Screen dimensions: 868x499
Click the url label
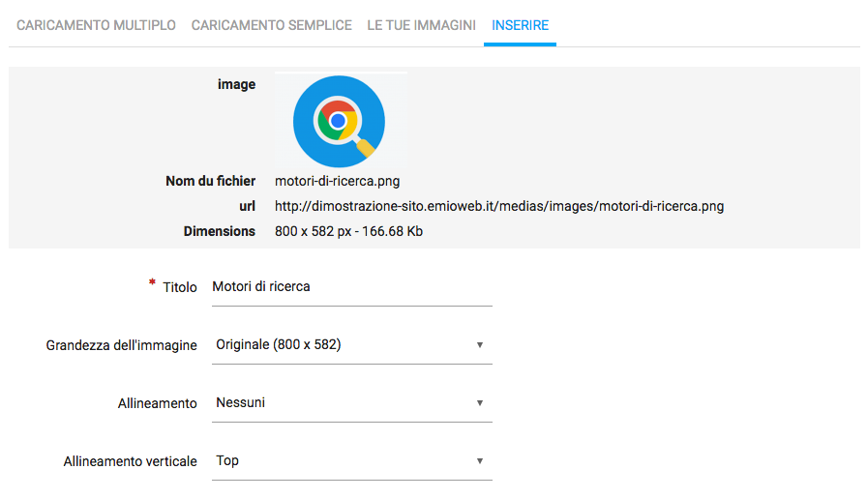coord(247,206)
